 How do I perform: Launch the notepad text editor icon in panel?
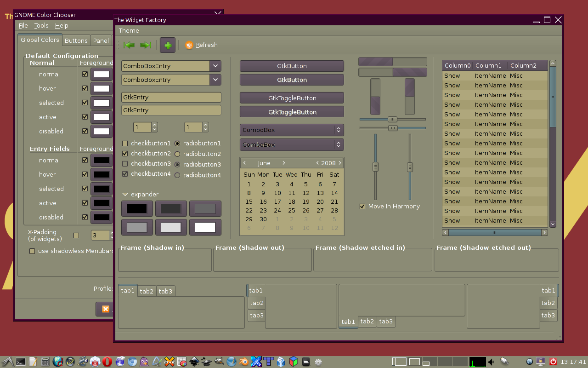(33, 362)
